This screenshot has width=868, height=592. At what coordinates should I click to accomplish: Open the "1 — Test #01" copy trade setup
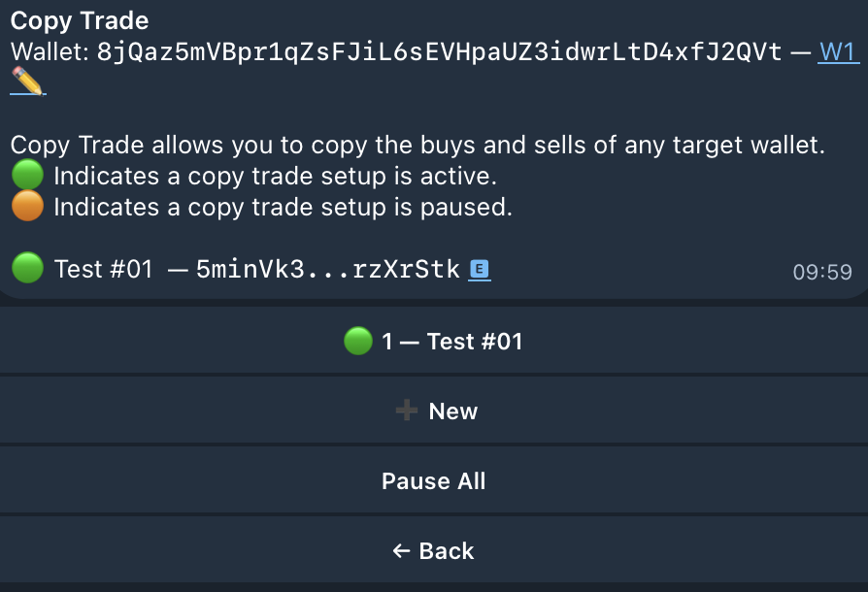coord(434,342)
